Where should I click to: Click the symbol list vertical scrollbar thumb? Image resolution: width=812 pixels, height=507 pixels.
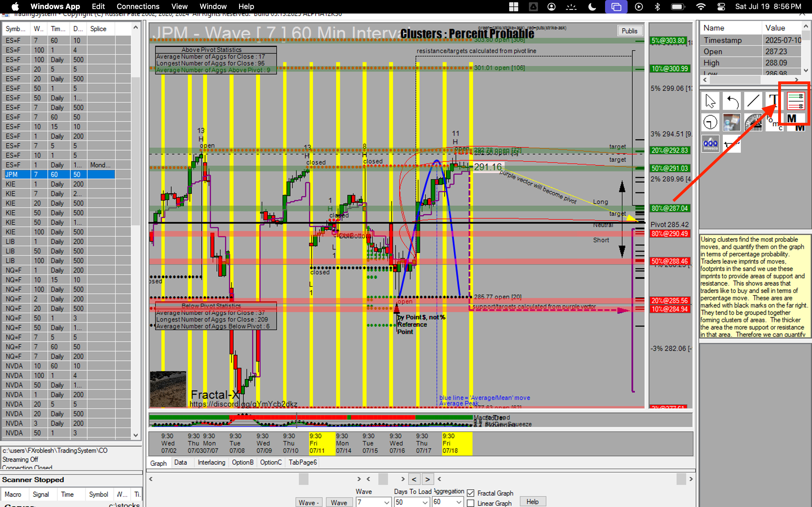pyautogui.click(x=136, y=151)
